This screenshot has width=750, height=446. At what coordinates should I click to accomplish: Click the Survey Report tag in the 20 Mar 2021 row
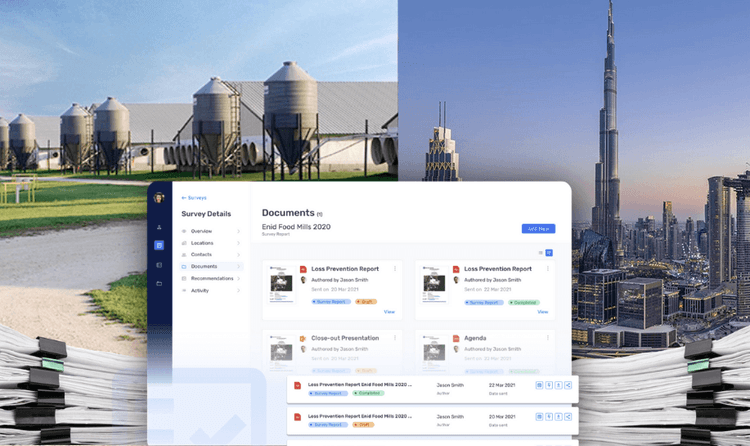(x=328, y=425)
